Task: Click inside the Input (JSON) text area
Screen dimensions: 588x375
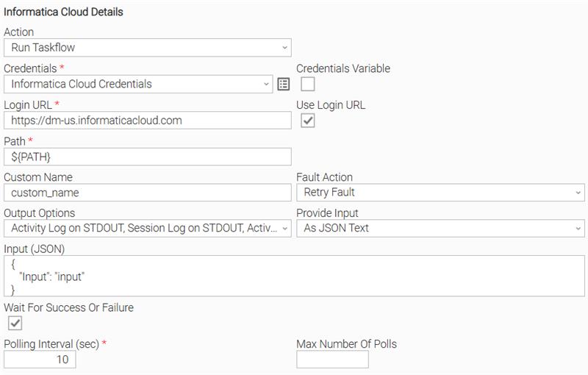Action: click(x=294, y=276)
